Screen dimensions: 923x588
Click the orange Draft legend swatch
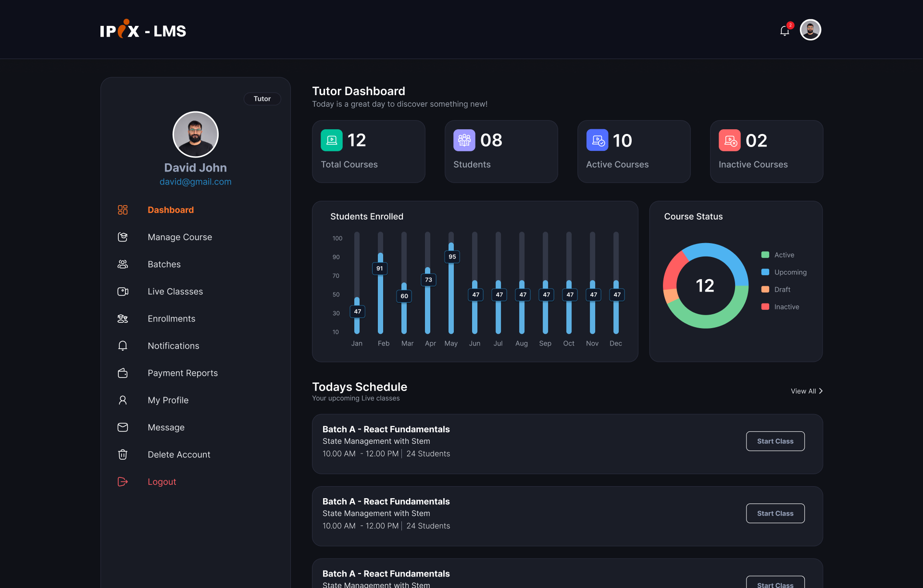tap(765, 289)
